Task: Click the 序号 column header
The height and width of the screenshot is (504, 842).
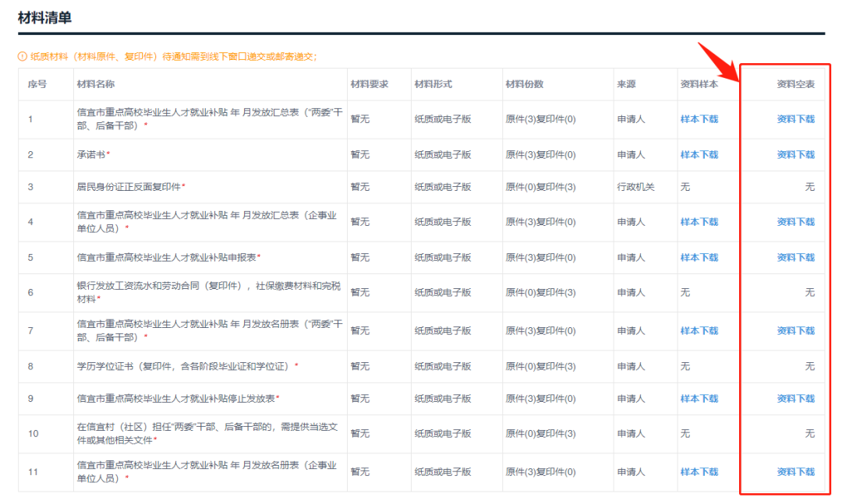Action: point(37,84)
